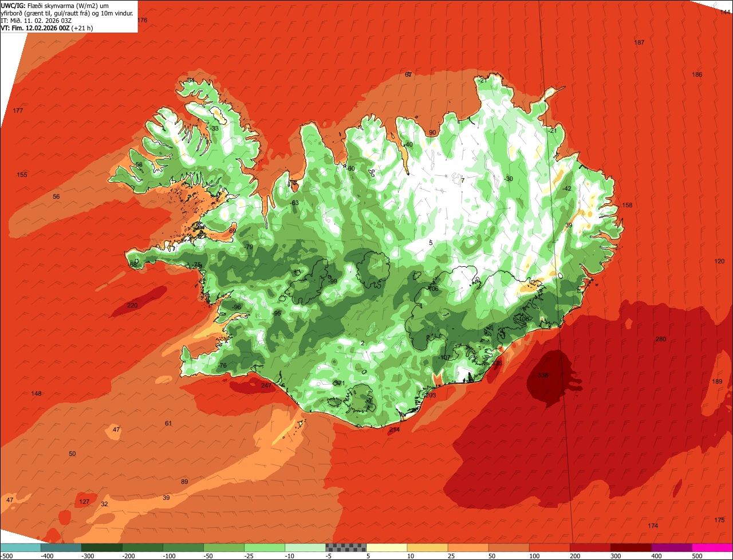
Task: Click the map value 90 on the north coast
Action: [x=432, y=132]
